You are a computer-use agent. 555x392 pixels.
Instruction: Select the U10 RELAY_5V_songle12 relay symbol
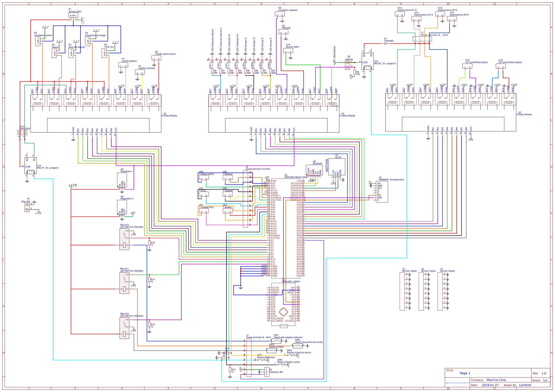click(x=368, y=62)
